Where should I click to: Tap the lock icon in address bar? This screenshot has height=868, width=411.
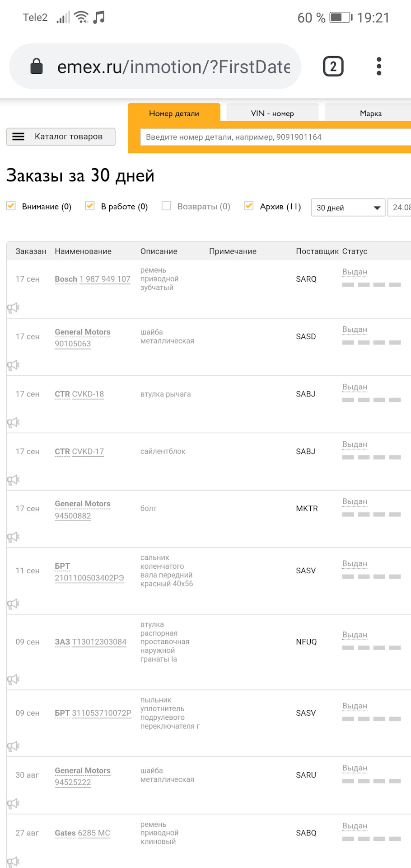(36, 66)
